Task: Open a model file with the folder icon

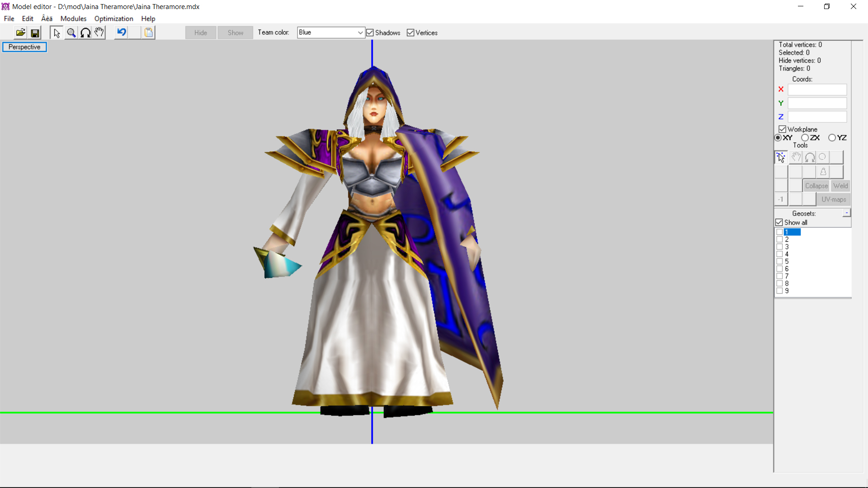Action: [21, 33]
